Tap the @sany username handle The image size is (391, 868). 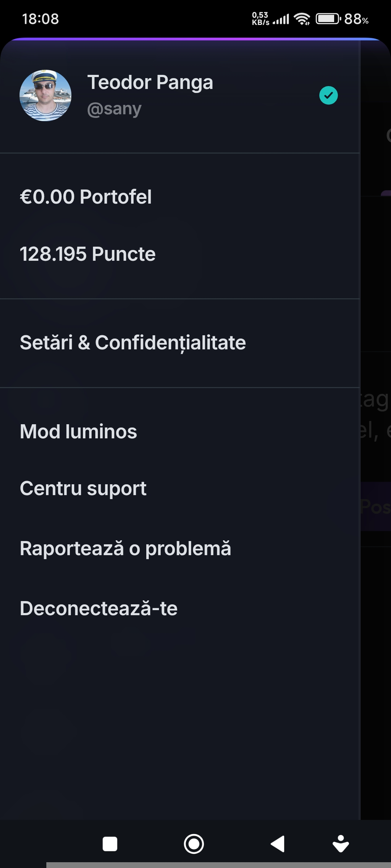click(x=114, y=109)
